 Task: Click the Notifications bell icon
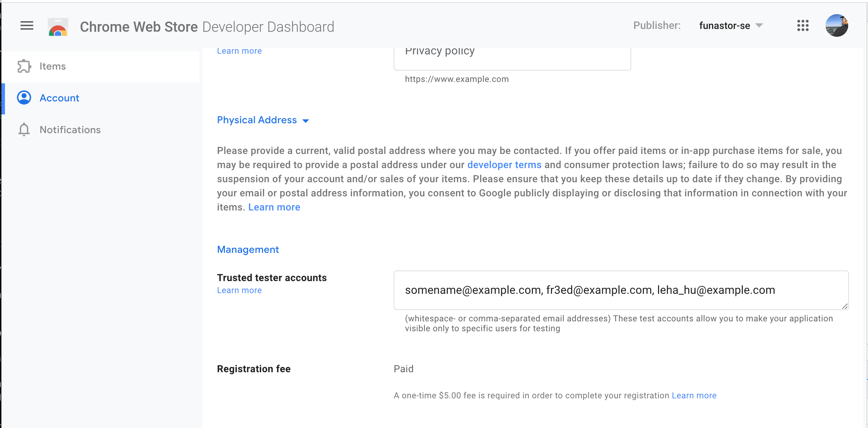[24, 129]
